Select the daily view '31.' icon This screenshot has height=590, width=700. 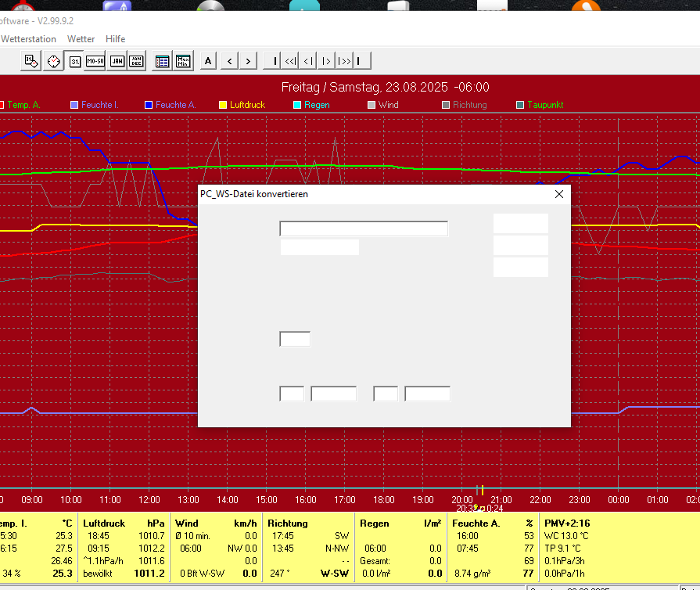[74, 61]
